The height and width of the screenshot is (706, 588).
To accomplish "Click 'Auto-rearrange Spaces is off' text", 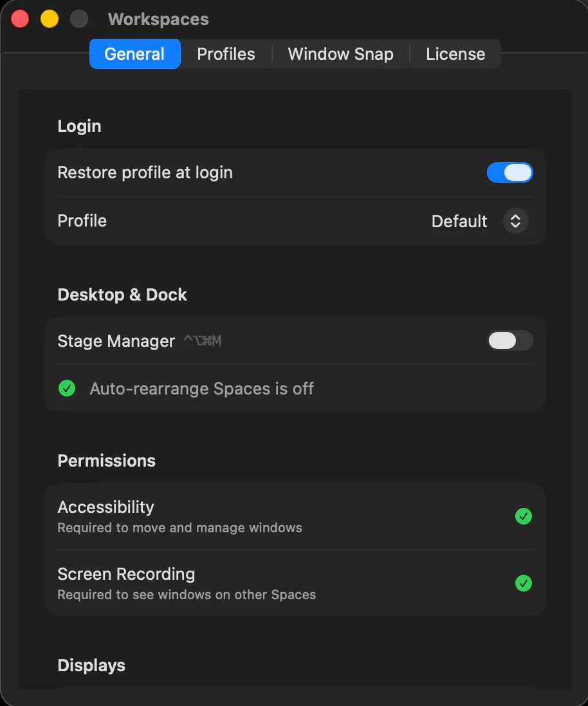I will tap(202, 389).
